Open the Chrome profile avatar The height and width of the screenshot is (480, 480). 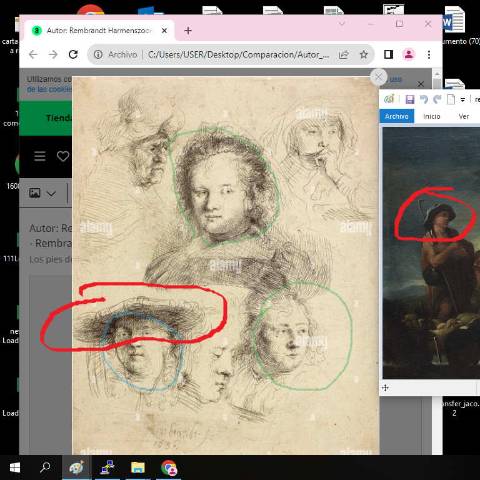click(409, 54)
